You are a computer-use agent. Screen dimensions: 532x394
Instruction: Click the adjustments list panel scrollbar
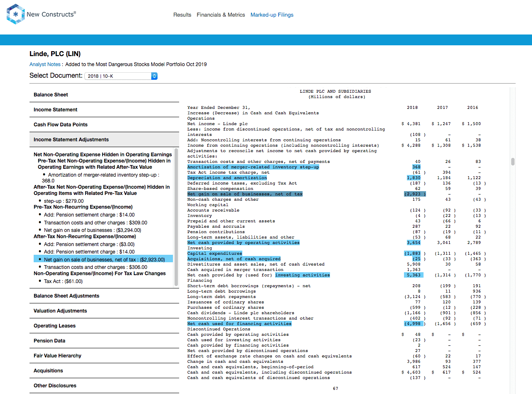(x=176, y=217)
